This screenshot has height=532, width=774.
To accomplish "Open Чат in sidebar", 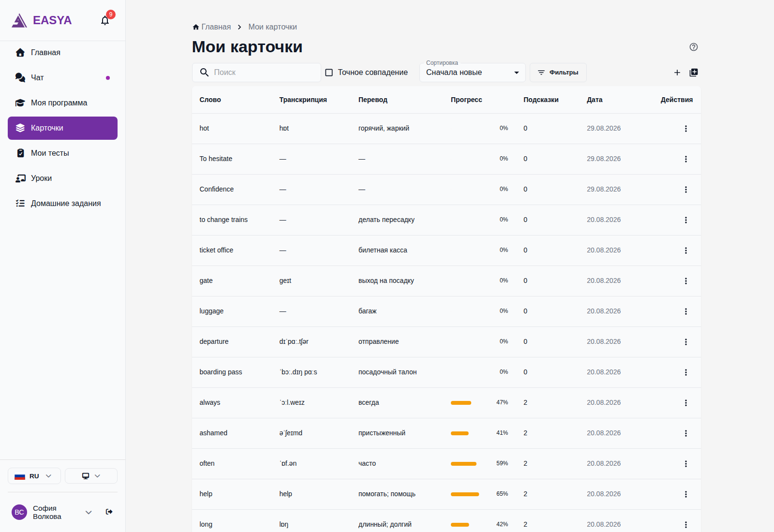I will coord(62,78).
